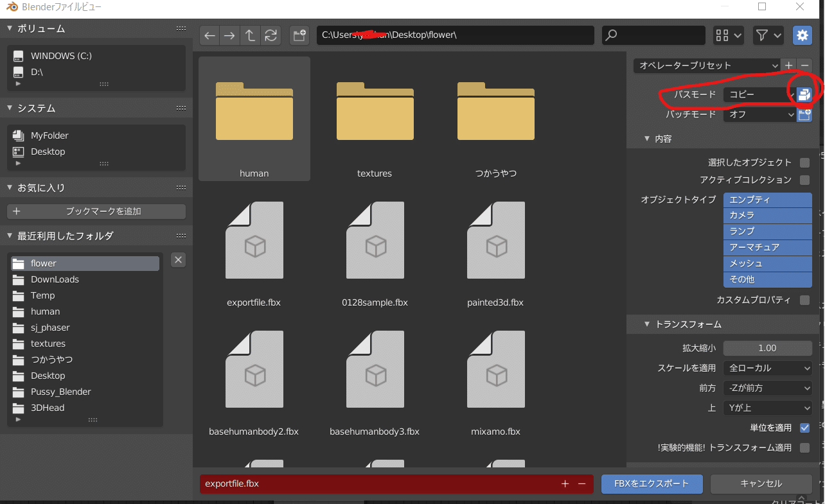
Task: Toggle the gear options region button
Action: 803,36
